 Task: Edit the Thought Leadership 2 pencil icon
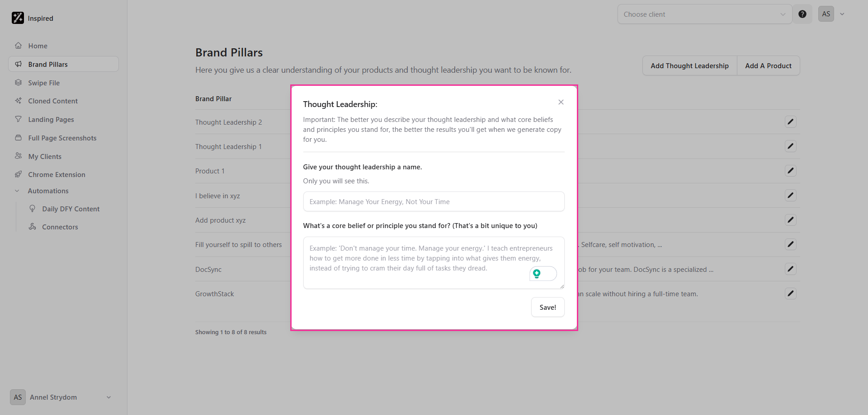click(790, 122)
